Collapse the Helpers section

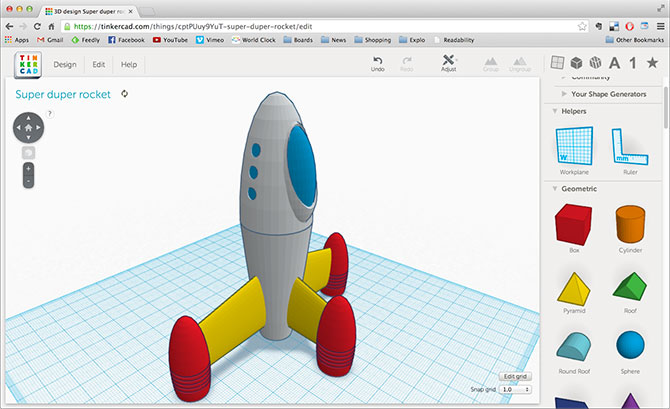pyautogui.click(x=555, y=111)
